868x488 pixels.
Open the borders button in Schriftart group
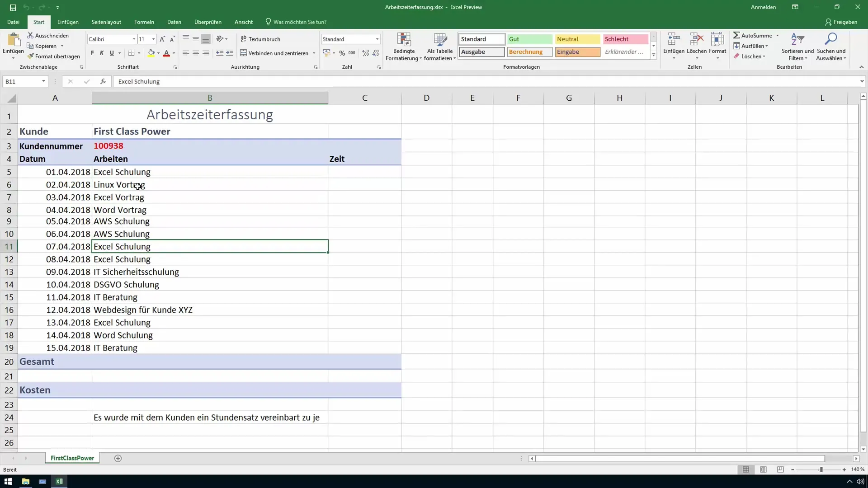(x=131, y=53)
